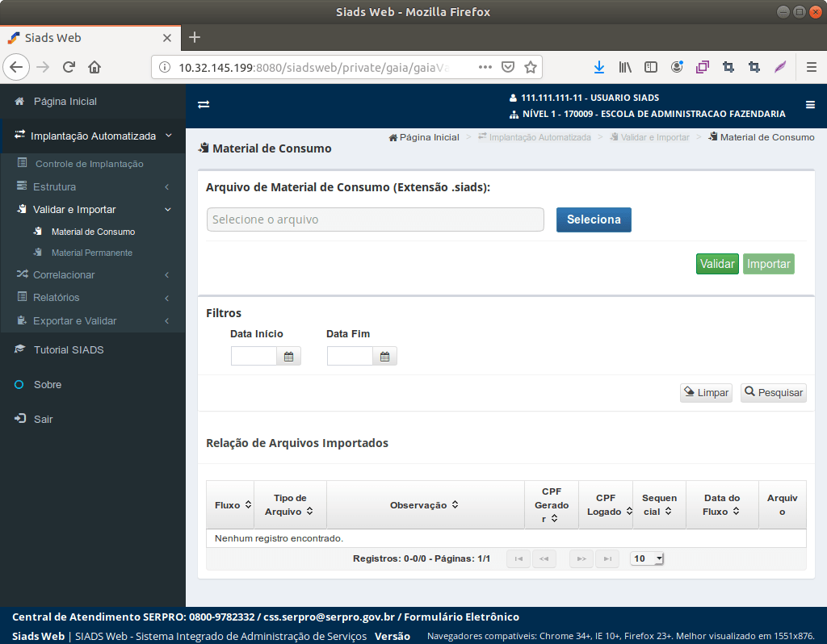Click the Limpar filters button
827x644 pixels.
tap(706, 393)
